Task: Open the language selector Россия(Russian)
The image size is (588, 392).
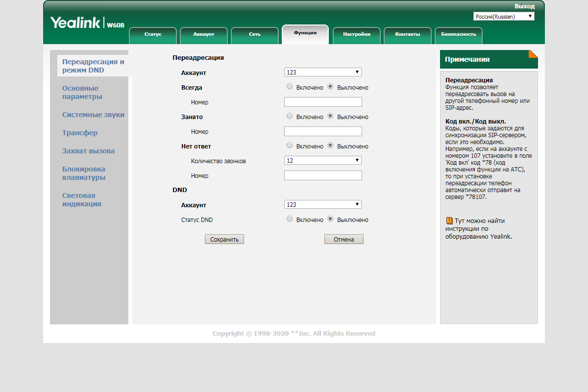Action: pyautogui.click(x=504, y=16)
